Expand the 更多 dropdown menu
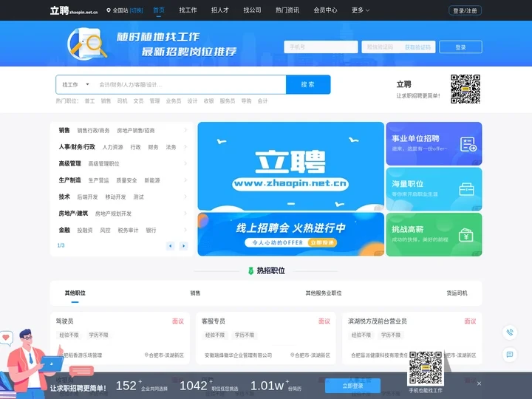532x399 pixels. coord(361,10)
